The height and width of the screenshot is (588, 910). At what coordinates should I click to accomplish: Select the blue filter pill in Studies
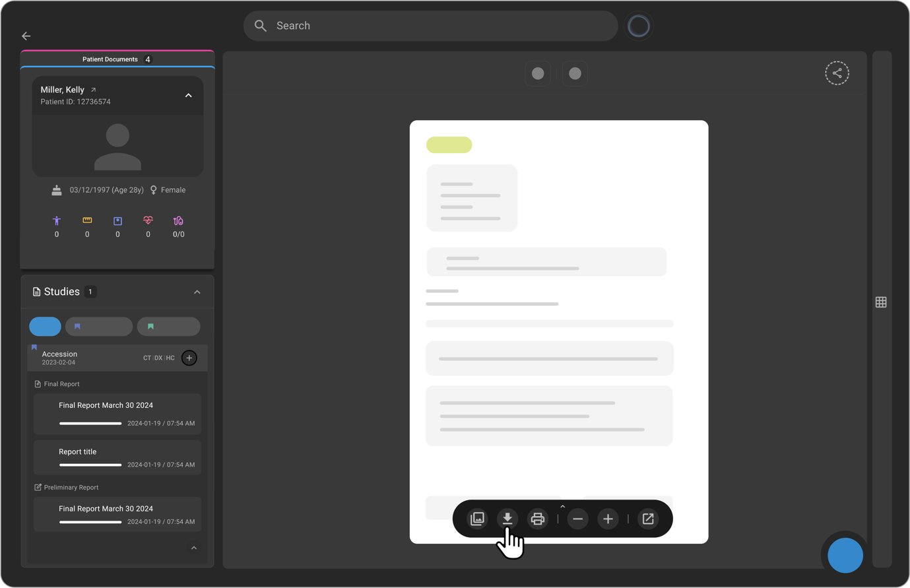45,326
